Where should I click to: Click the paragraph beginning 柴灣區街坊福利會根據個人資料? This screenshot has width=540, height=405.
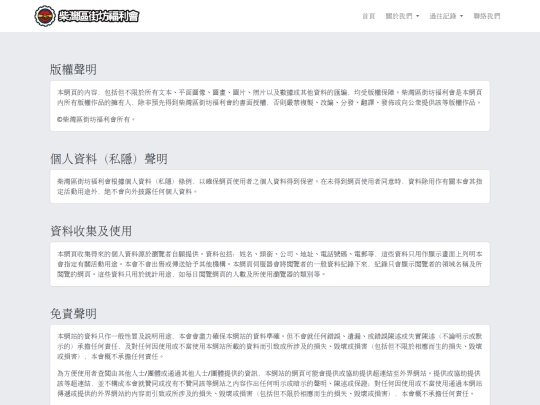[x=270, y=186]
